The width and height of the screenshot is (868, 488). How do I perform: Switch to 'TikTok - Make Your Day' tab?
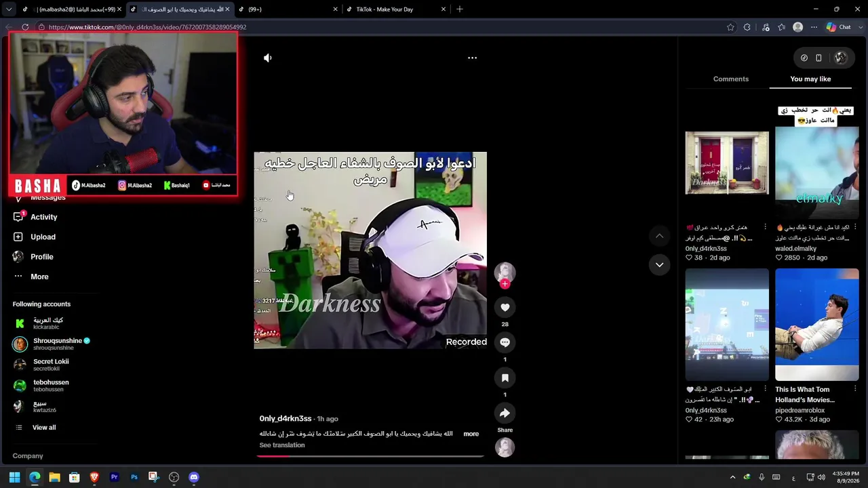tap(397, 9)
